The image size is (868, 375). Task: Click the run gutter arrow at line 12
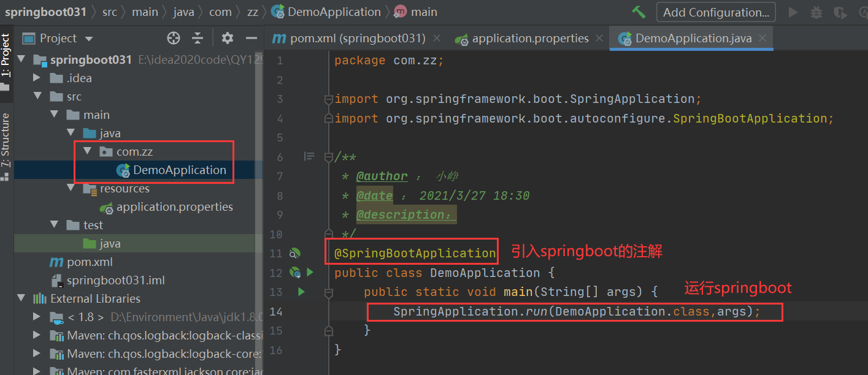tap(310, 272)
